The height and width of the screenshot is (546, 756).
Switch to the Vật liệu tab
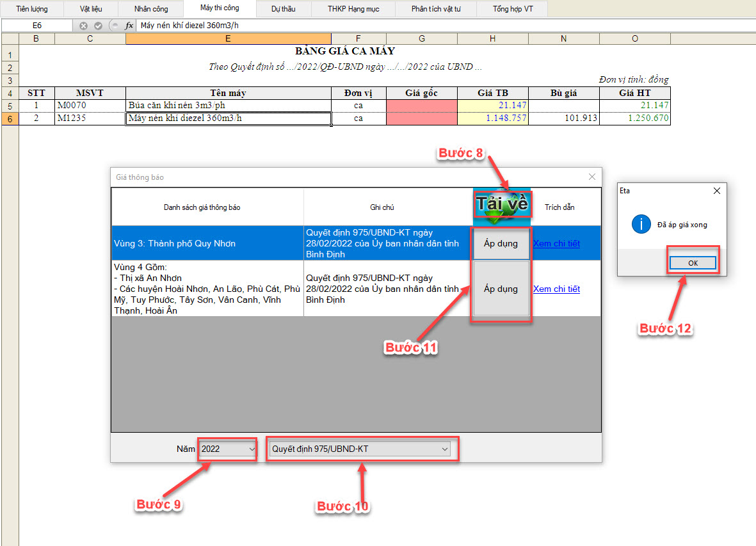coord(91,9)
